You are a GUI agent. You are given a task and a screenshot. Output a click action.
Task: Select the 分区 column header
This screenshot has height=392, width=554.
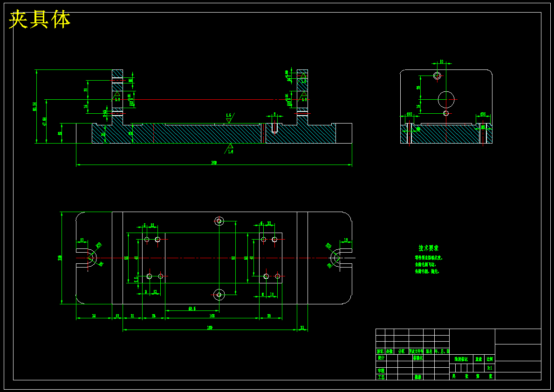[401, 351]
